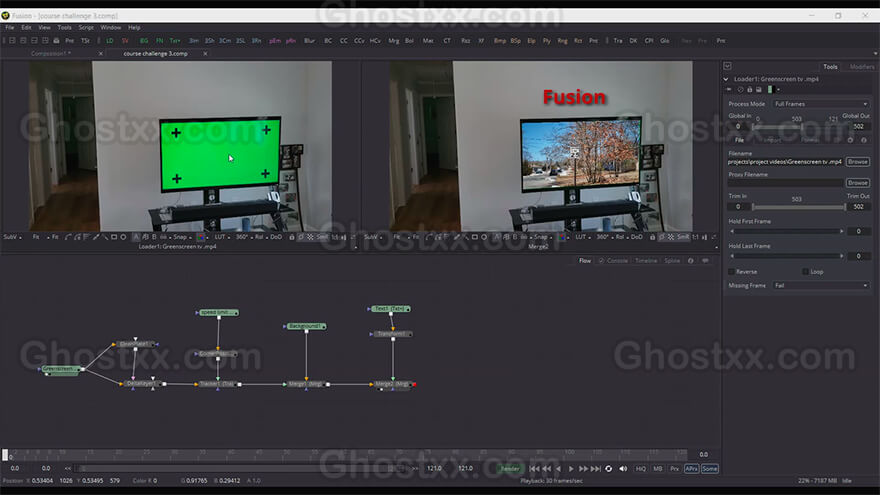Add a Saver (SV) tool from toolbar

coord(125,41)
